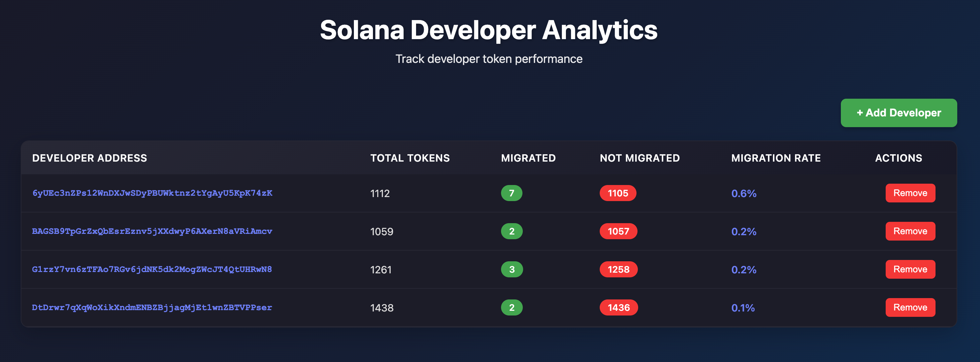Sort by the Migrated column header

click(x=528, y=158)
